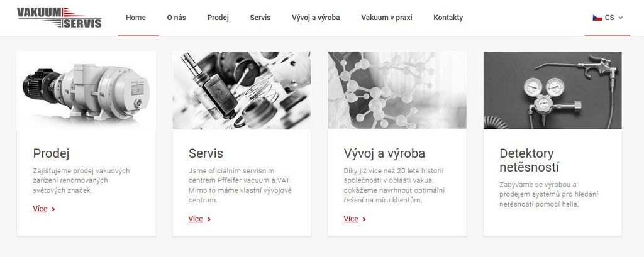Follow Více link under Vývoj a výroba
The height and width of the screenshot is (257, 644).
click(351, 219)
